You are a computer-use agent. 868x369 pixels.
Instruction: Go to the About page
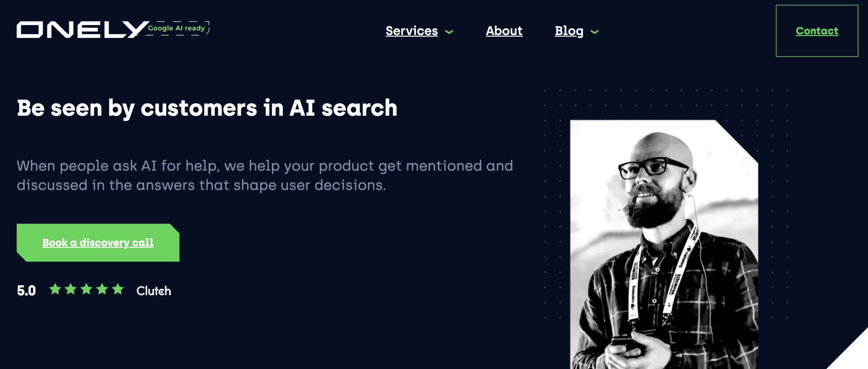point(504,31)
